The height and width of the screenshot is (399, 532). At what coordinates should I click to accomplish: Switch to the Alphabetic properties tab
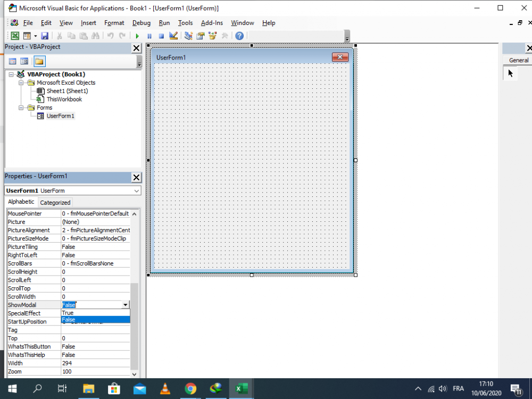pyautogui.click(x=21, y=202)
